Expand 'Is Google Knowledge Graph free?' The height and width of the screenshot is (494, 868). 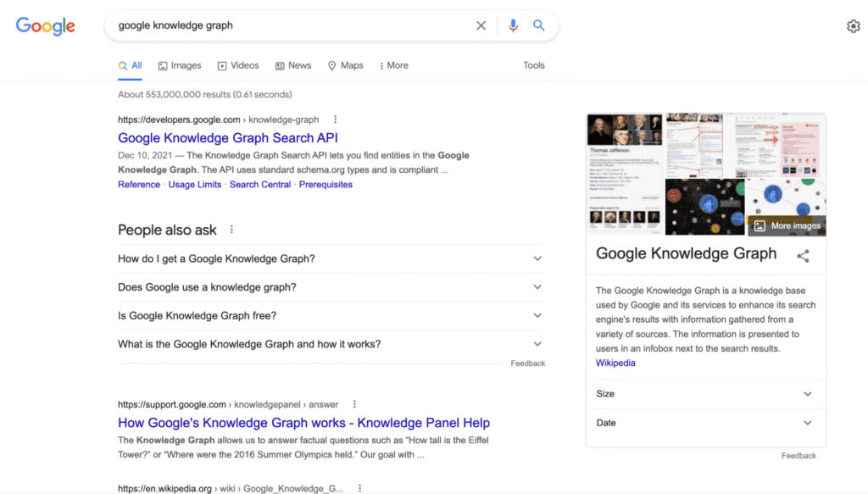coord(537,315)
